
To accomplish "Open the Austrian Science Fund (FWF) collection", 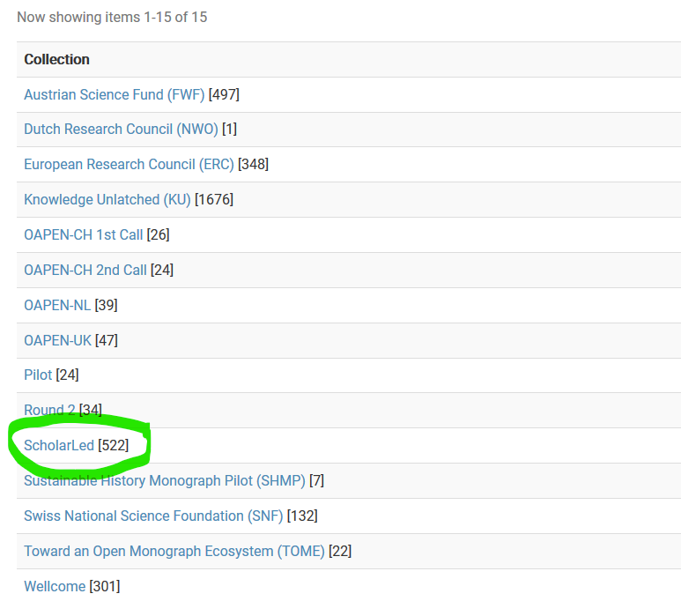I will [x=115, y=94].
